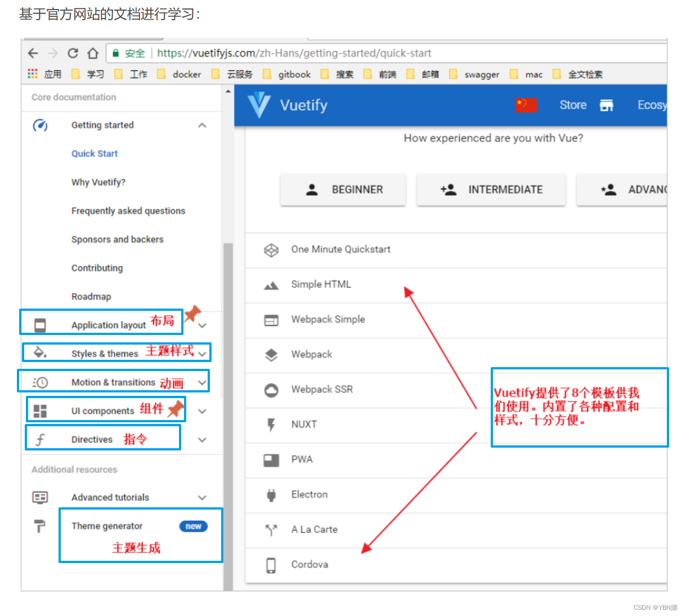The height and width of the screenshot is (616, 686).
Task: Click the Directives function icon
Action: coord(40,439)
